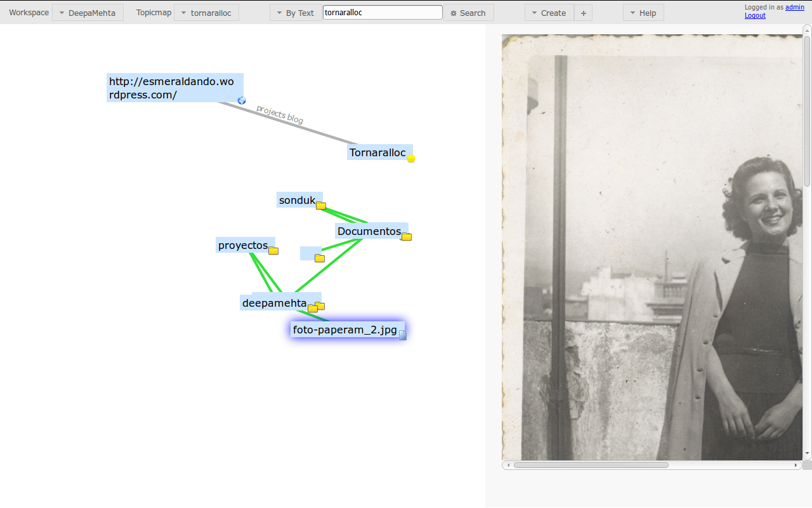Open the tornaralloc topicmap dropdown
The image size is (812, 508).
tap(206, 13)
